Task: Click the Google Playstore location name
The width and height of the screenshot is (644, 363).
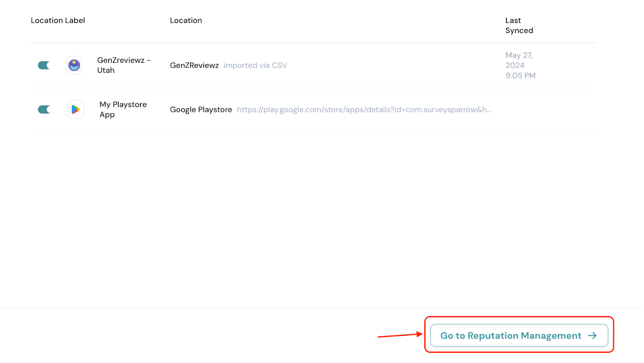Action: point(201,109)
